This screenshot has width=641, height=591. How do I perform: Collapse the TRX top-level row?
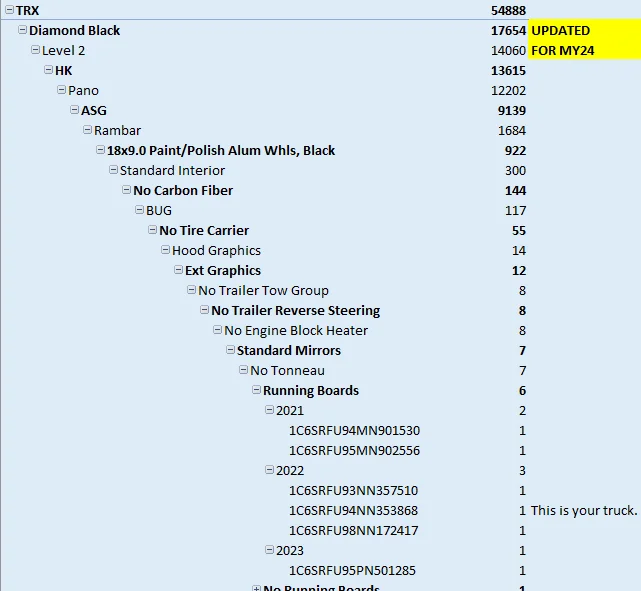click(9, 10)
